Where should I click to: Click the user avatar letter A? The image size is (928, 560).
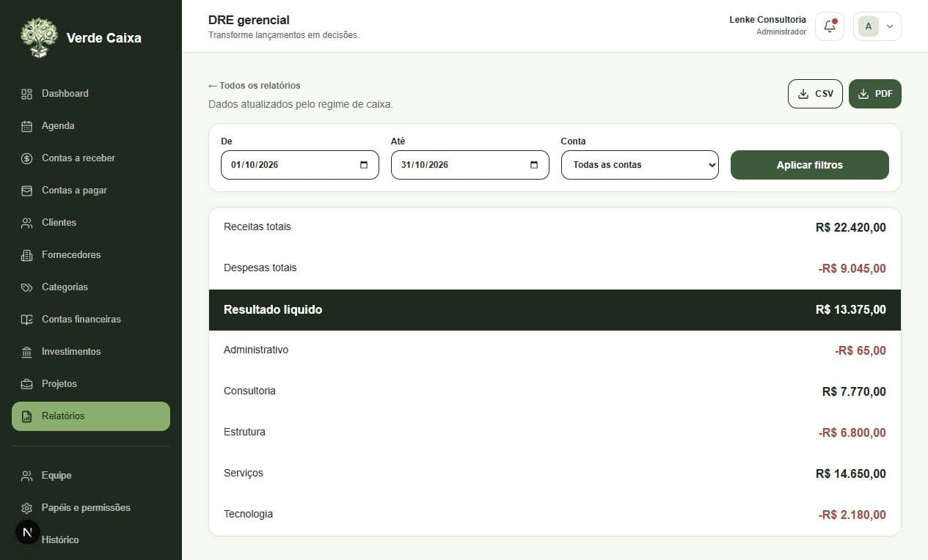click(x=869, y=26)
